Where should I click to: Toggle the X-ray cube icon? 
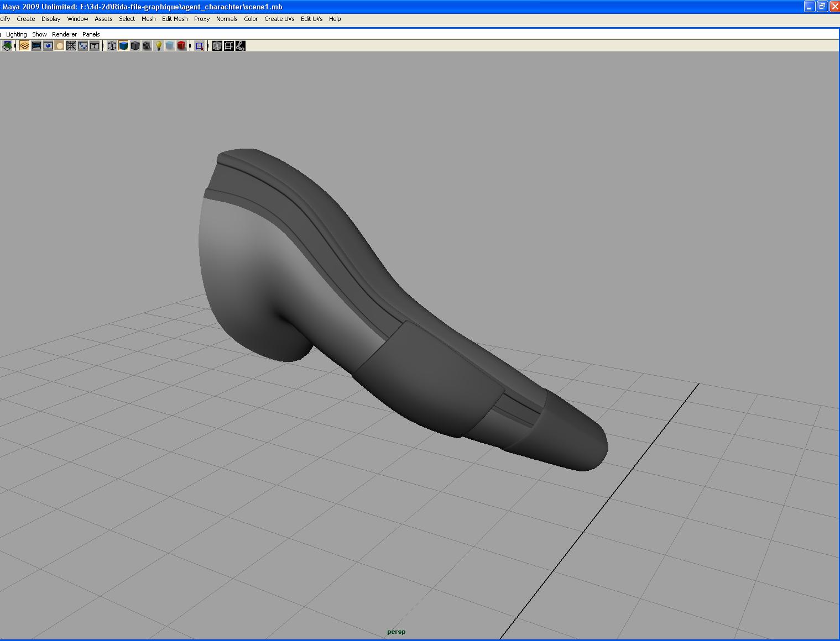tap(217, 46)
